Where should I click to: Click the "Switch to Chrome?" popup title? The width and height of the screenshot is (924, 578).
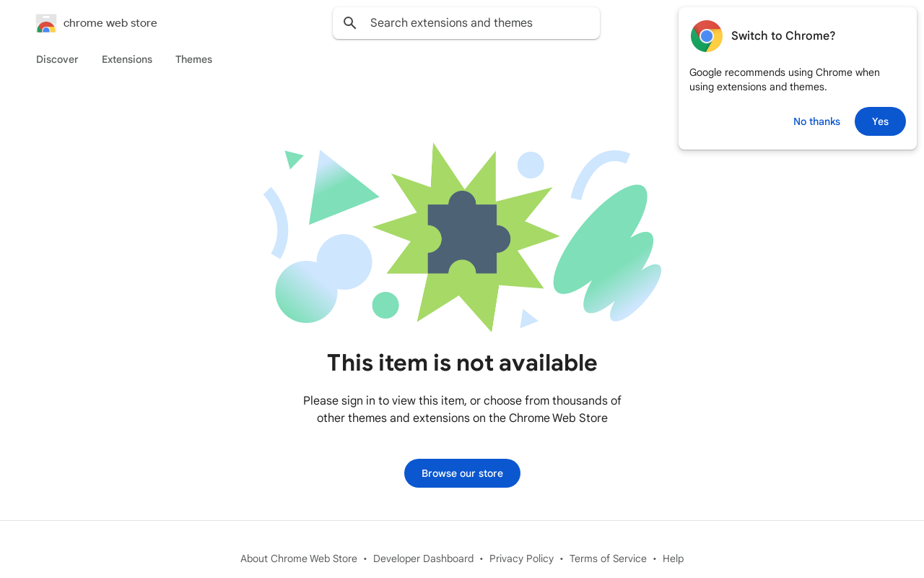[x=783, y=36]
